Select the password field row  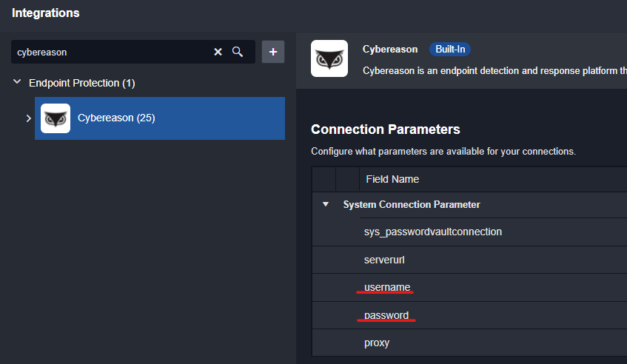(x=386, y=315)
